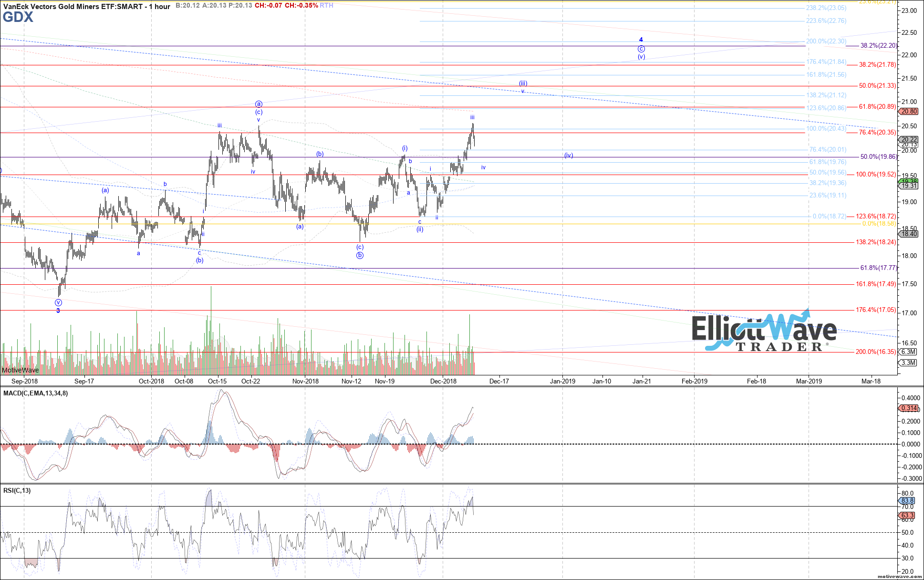Open the motivewave.com link
Screen dimensions: 924x580
[899, 576]
